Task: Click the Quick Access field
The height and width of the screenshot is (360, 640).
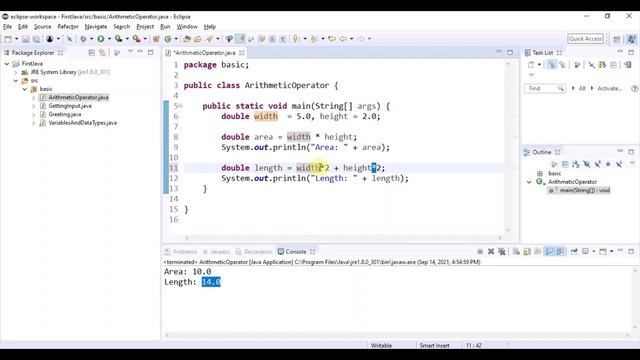Action: click(x=585, y=39)
